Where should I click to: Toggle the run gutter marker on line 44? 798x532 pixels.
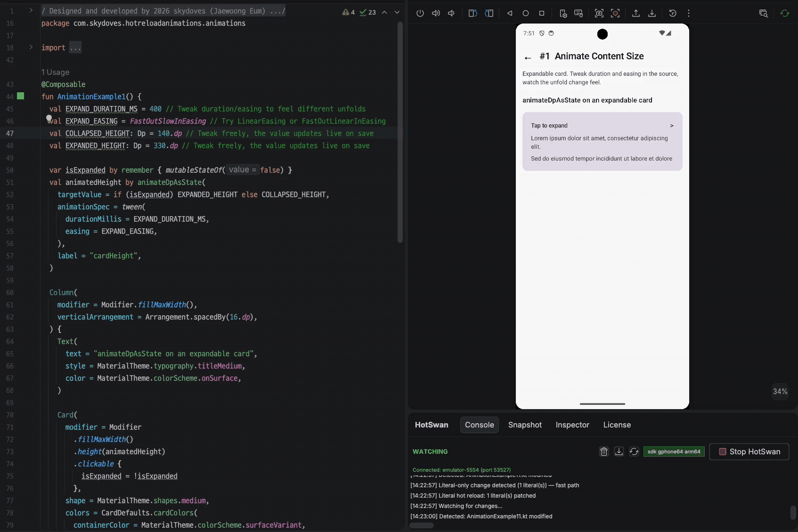click(21, 96)
